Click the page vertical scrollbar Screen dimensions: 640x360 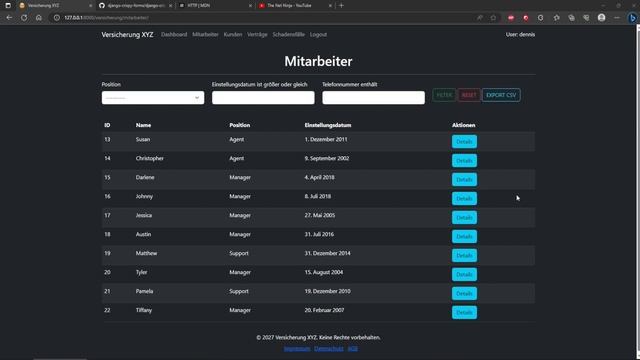[637, 192]
